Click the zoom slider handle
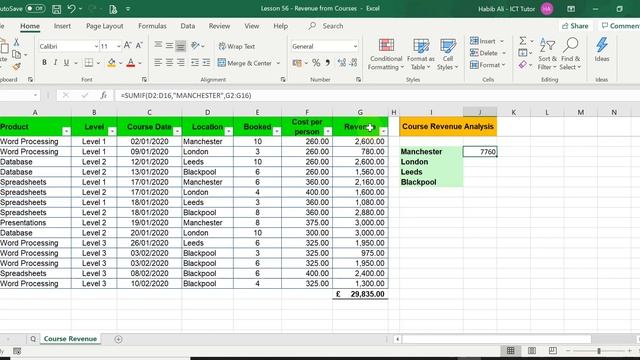 599,351
